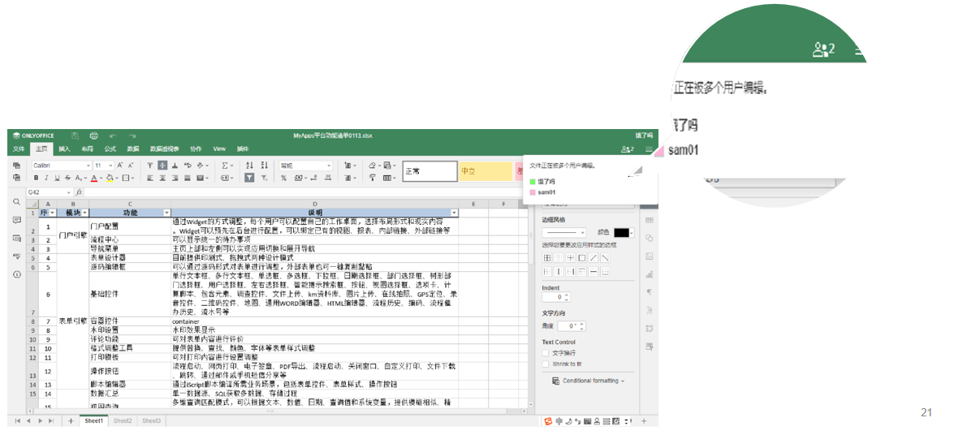Open the border color black swatch
This screenshot has height=435, width=980.
click(x=621, y=232)
